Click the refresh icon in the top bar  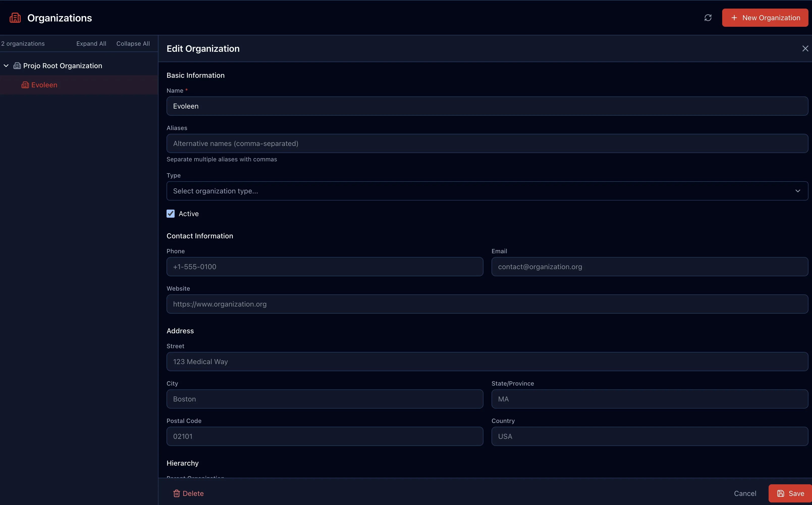point(708,17)
